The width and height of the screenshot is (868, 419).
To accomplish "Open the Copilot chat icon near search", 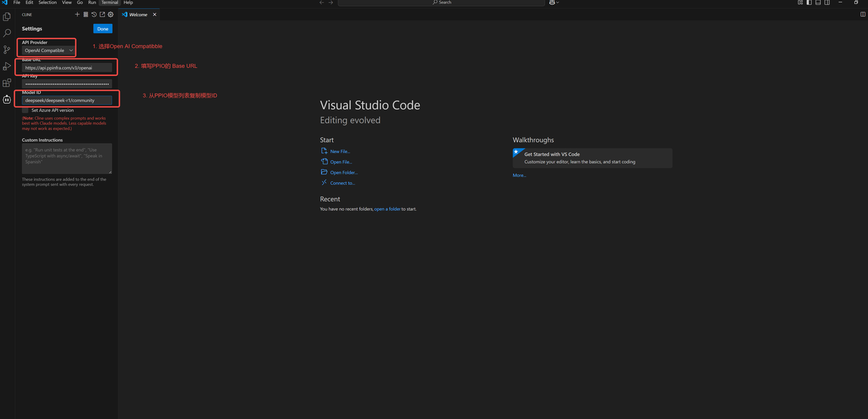I will [552, 3].
